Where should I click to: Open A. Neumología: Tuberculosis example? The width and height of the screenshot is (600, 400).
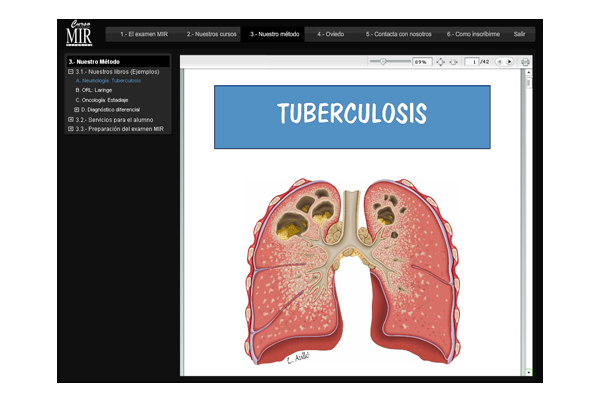(108, 81)
